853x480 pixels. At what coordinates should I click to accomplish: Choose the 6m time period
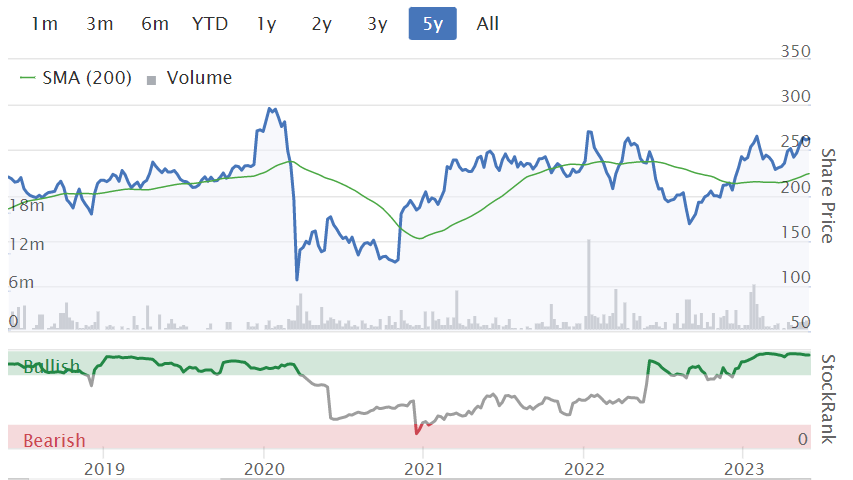pyautogui.click(x=154, y=24)
